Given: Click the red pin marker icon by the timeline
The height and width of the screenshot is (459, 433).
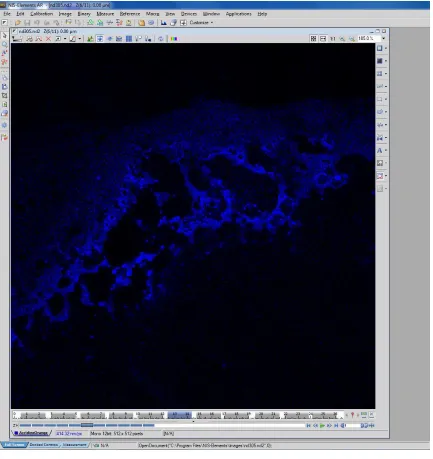Looking at the screenshot, I should 352,415.
